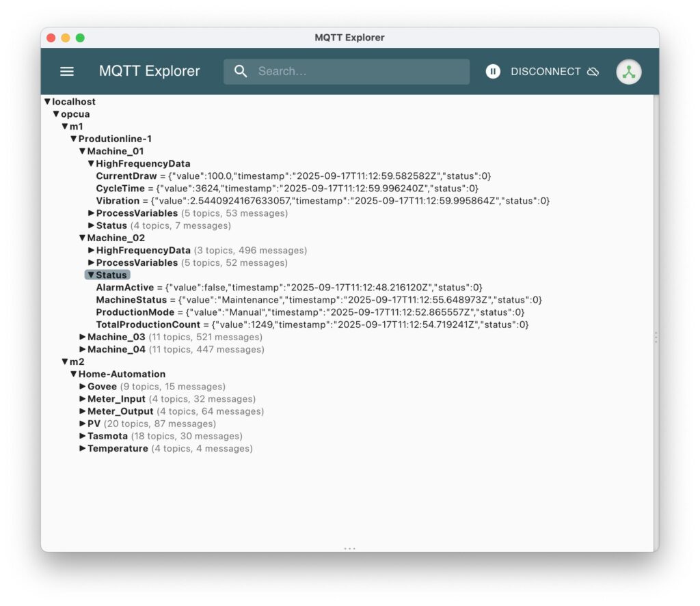Click the red close window button

[51, 38]
